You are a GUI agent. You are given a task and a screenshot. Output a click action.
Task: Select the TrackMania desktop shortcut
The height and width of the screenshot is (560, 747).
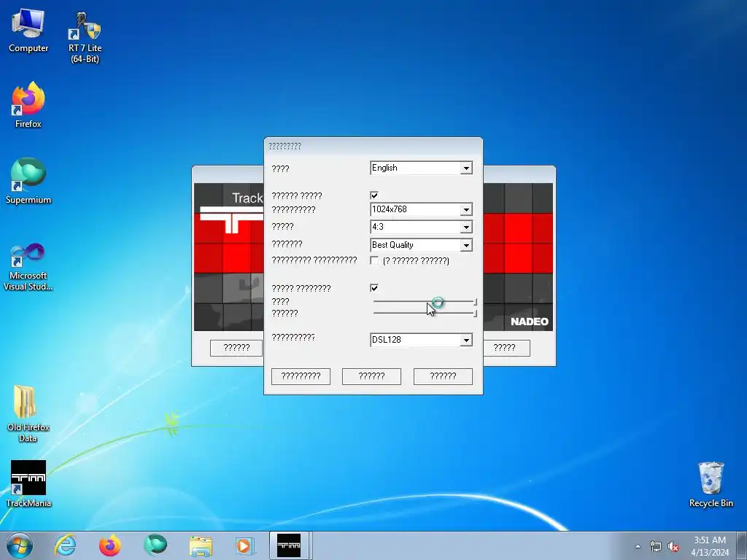point(28,484)
